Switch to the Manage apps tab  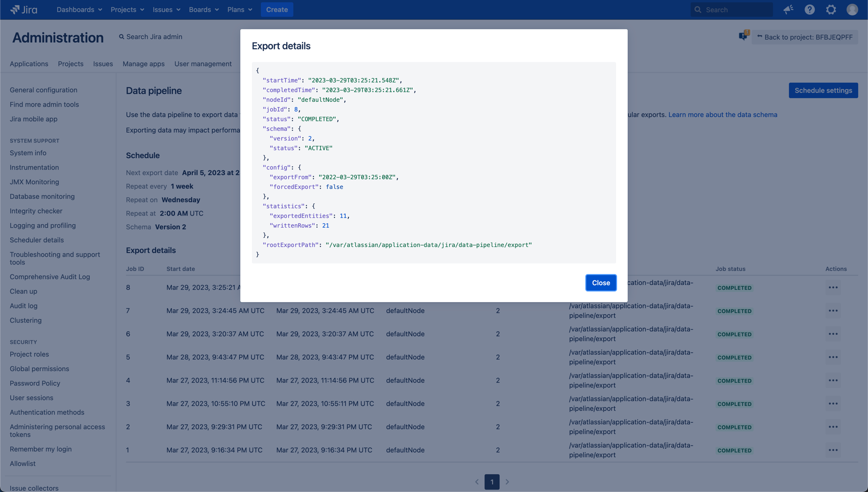coord(143,64)
